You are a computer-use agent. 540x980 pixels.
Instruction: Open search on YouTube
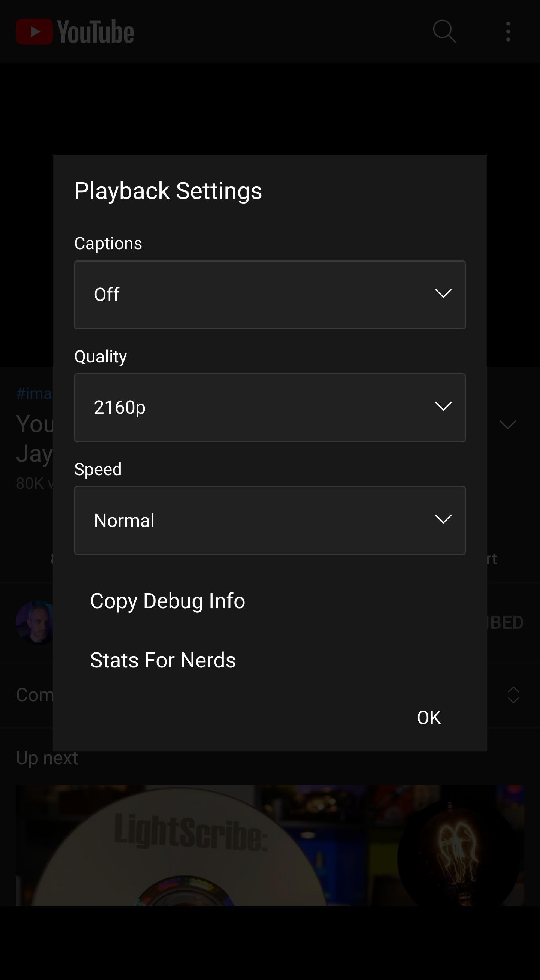point(444,32)
